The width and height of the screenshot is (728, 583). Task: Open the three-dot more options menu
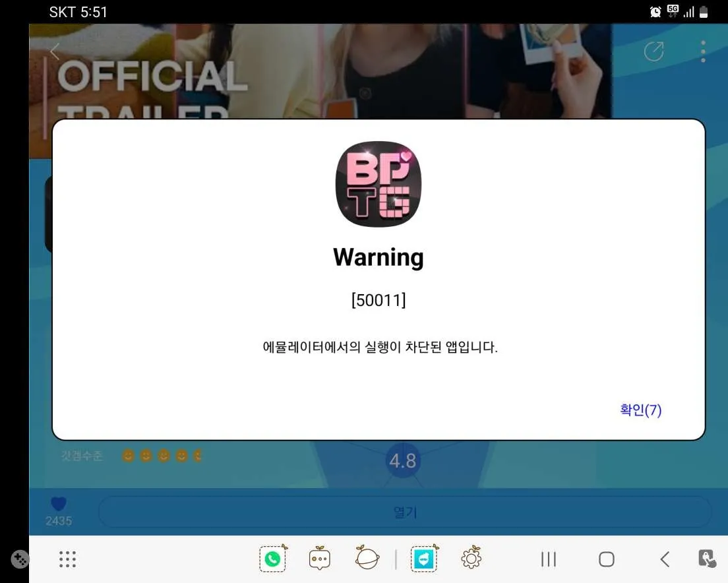tap(703, 51)
